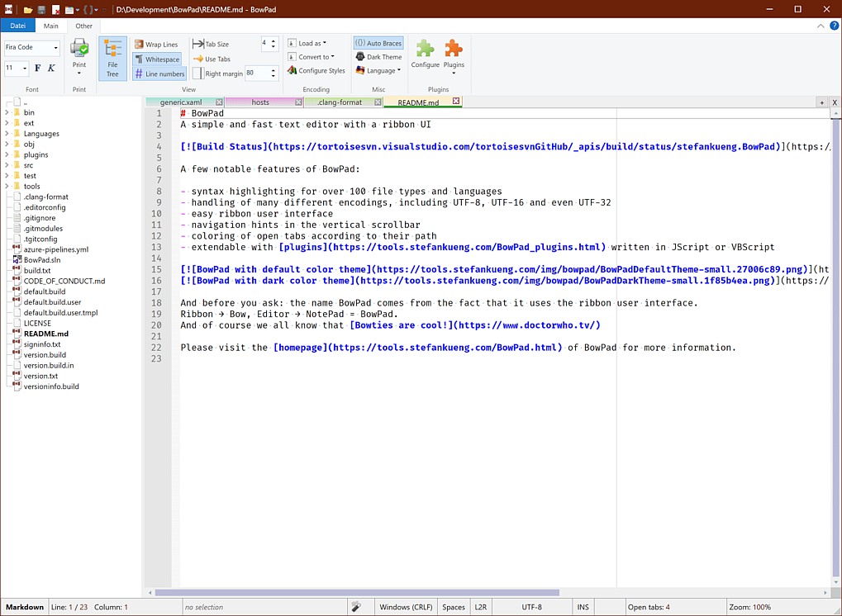Toggle Wrap Lines option
Viewport: 842px width, 616px height.
coord(156,44)
